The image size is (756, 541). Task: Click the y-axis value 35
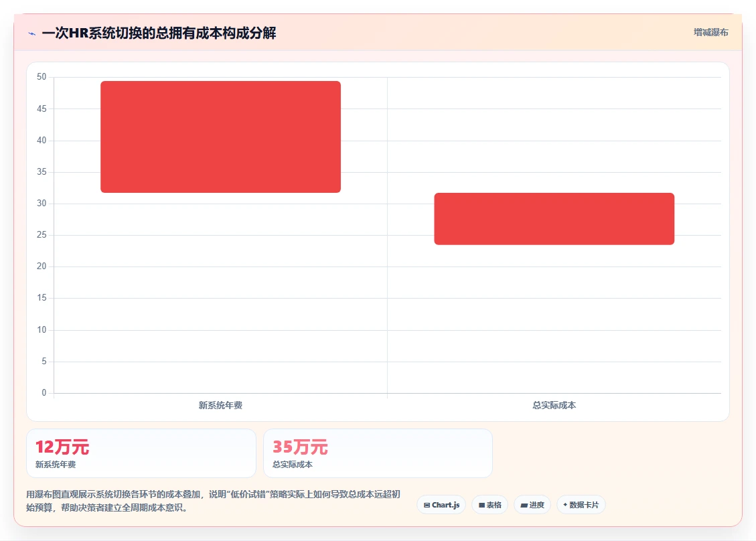pyautogui.click(x=42, y=171)
